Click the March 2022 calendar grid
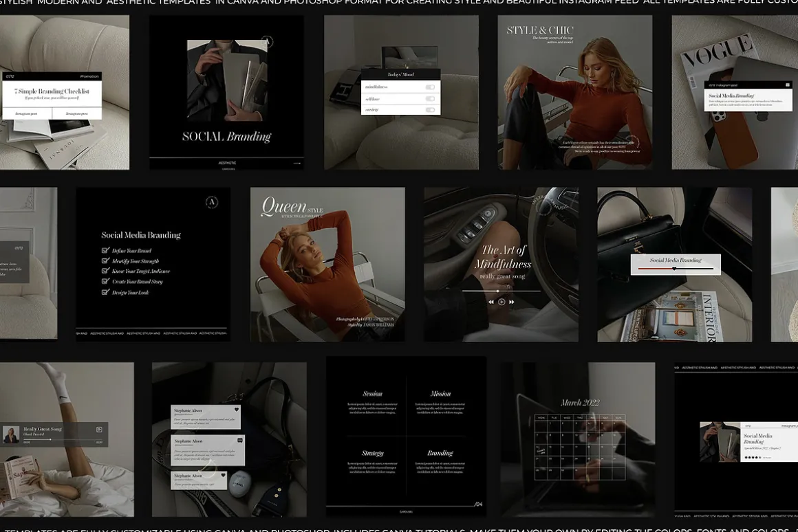This screenshot has height=532, width=798. pos(580,447)
